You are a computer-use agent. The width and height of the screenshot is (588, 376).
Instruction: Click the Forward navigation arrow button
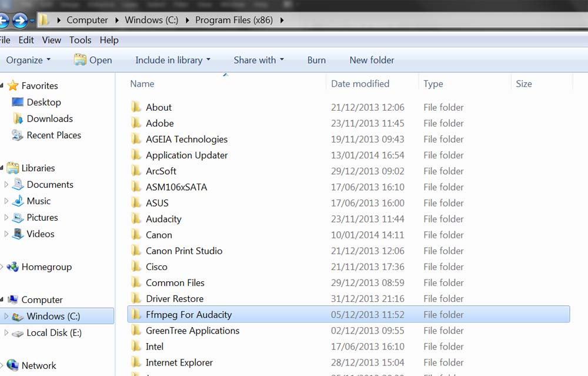click(20, 20)
